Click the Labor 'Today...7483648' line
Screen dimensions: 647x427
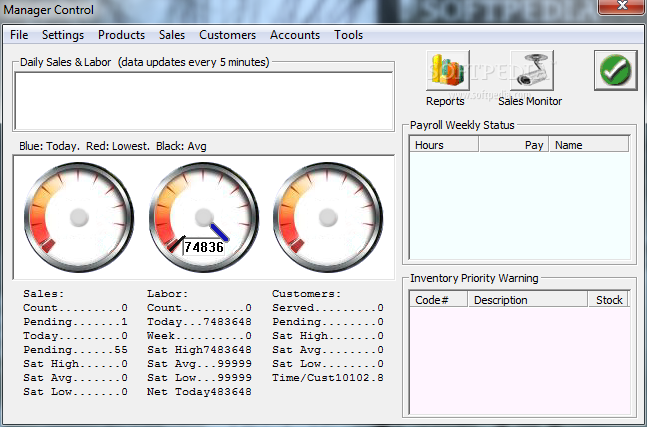coord(199,322)
